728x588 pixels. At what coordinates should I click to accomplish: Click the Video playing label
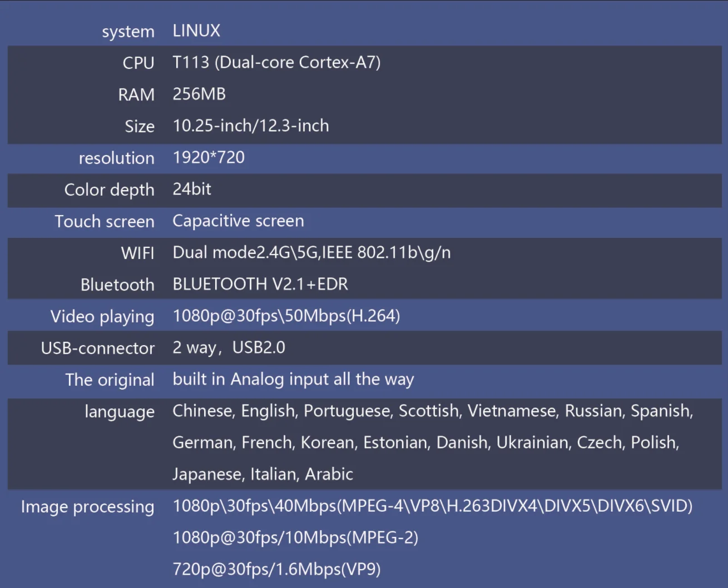[102, 316]
